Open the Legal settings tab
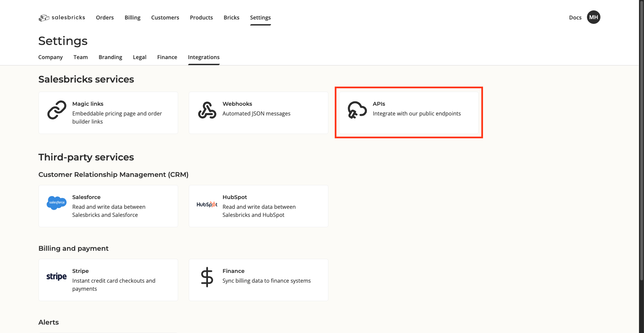644x333 pixels. coord(140,57)
